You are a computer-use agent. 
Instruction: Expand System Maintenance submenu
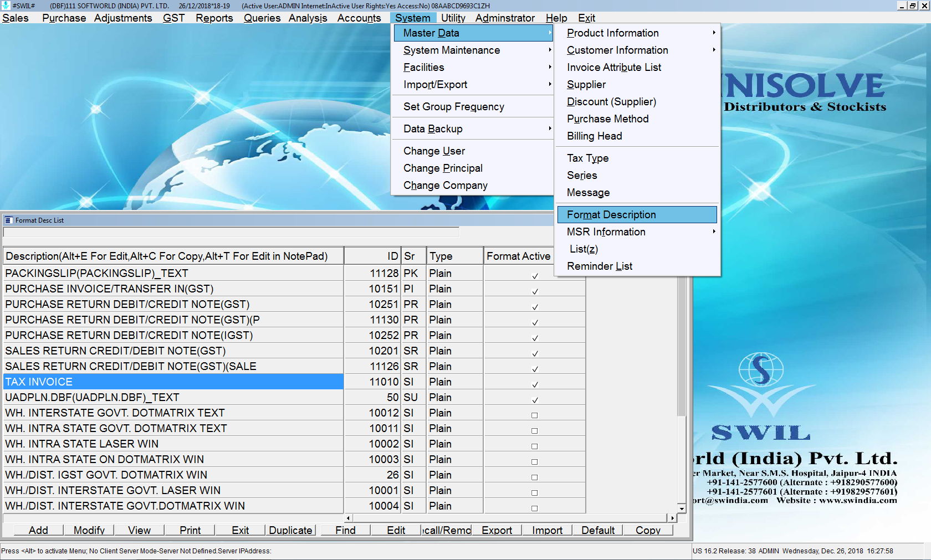tap(473, 50)
